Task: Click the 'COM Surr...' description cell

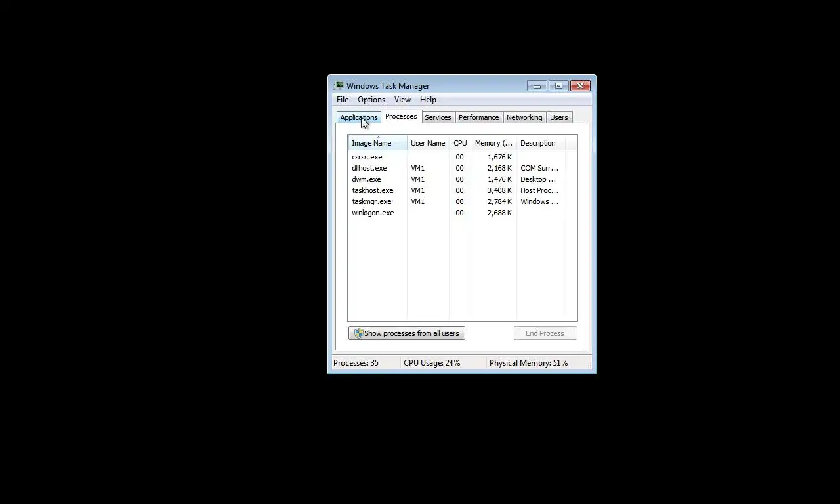Action: pyautogui.click(x=539, y=168)
